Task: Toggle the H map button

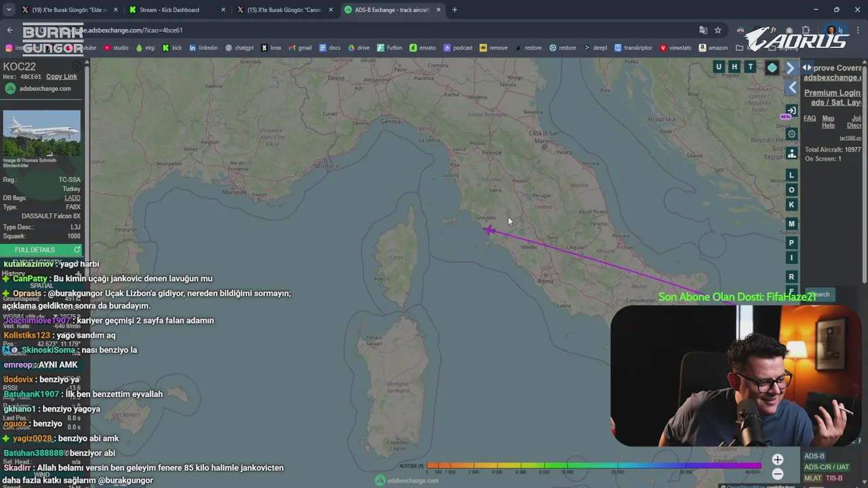Action: [734, 66]
